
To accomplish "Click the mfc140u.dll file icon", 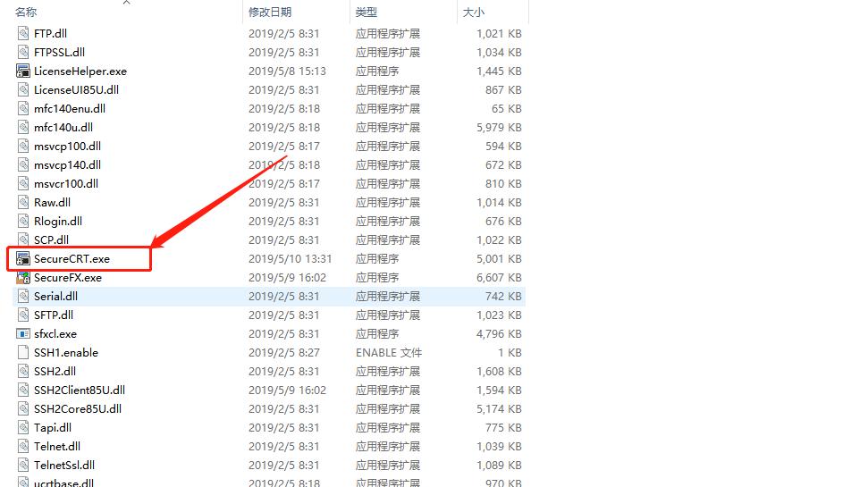I will pos(22,127).
